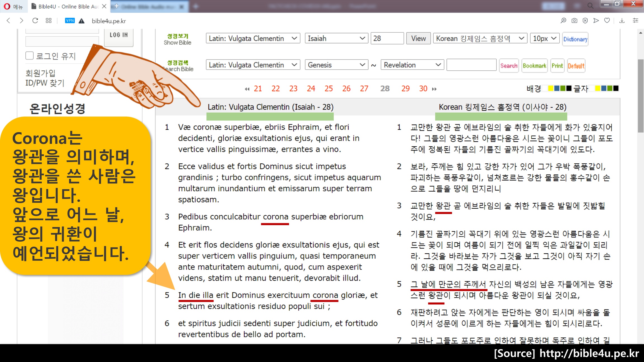Expand the Revelation range dropdown
The width and height of the screenshot is (644, 362).
pos(412,65)
